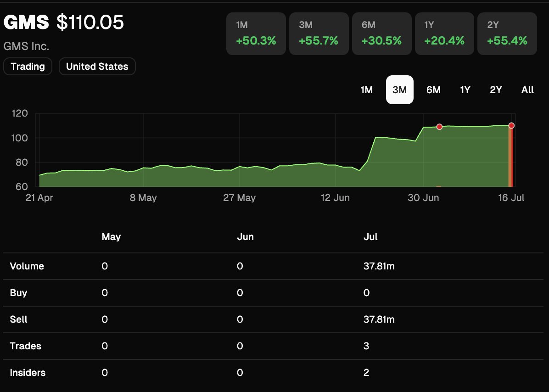Click the Jul Trades value 3
549x392 pixels.
click(366, 346)
